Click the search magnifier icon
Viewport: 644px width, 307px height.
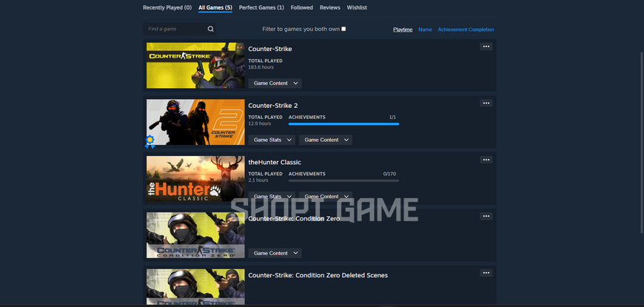211,29
